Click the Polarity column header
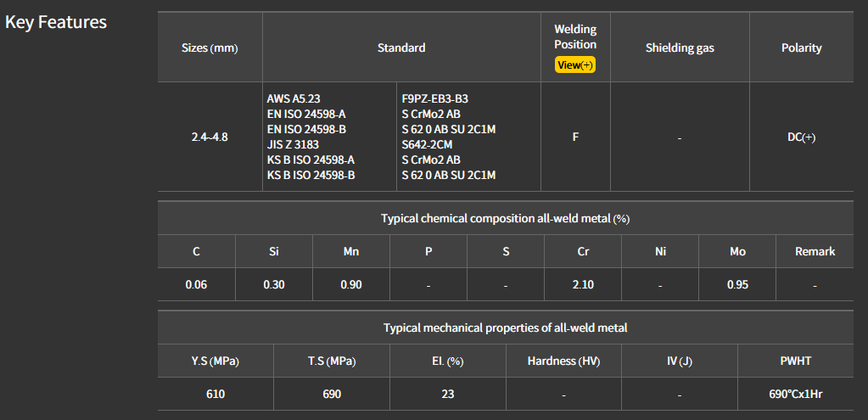Screen dimensions: 868x420 pos(801,48)
